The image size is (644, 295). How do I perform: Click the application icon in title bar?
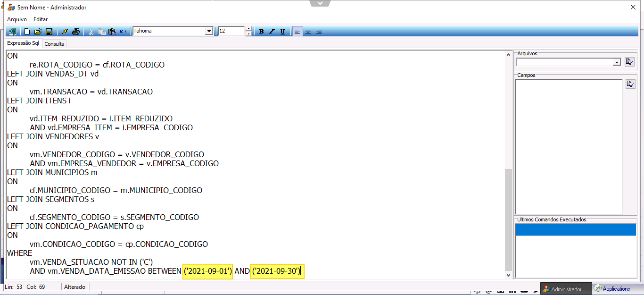click(x=11, y=8)
